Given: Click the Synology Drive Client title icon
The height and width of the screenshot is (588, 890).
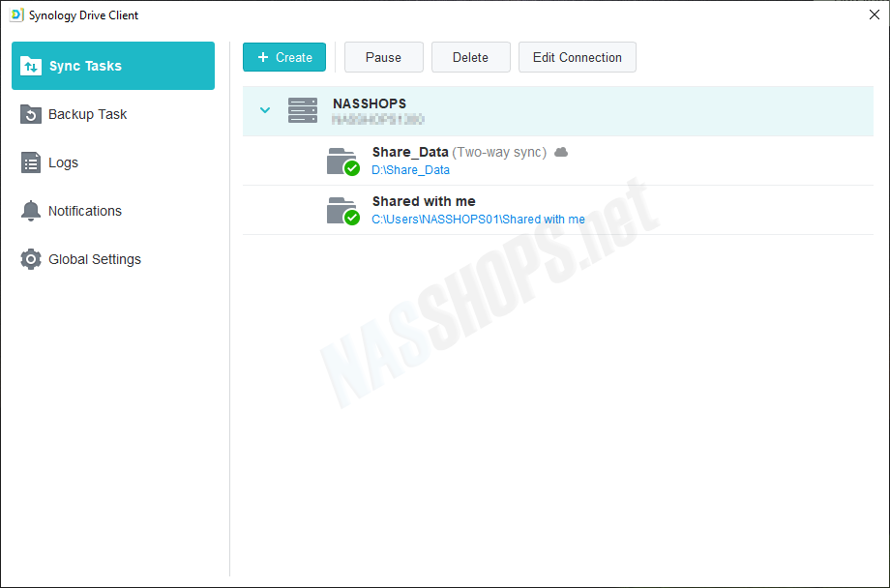Looking at the screenshot, I should click(16, 15).
